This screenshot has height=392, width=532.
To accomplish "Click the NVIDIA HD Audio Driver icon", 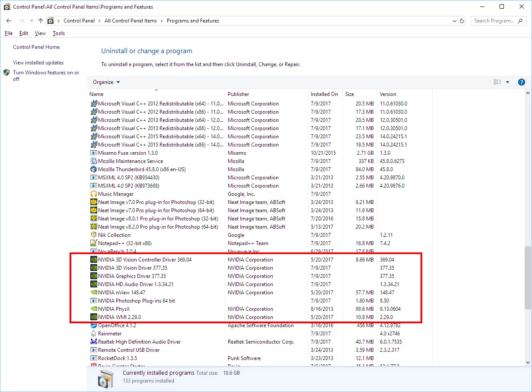I will (94, 284).
